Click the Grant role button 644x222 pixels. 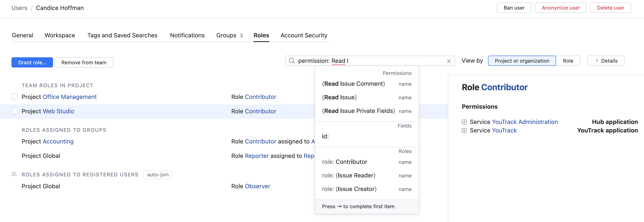point(32,62)
